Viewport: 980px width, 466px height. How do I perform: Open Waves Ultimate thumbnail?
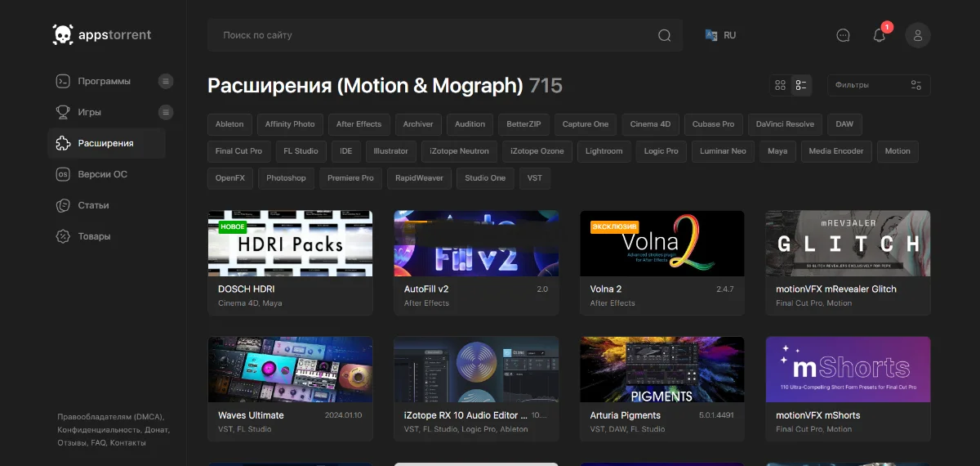coord(290,370)
